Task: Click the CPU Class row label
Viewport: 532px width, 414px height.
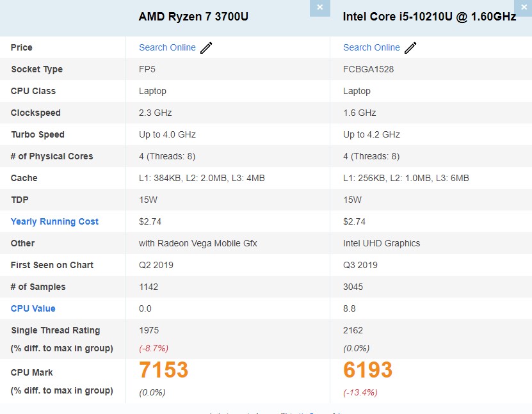Action: (33, 91)
